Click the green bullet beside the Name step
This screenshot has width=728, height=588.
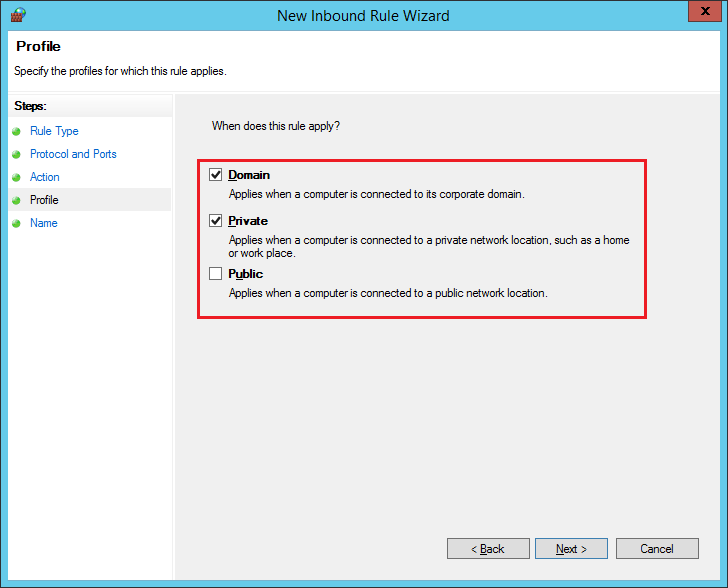coord(17,223)
